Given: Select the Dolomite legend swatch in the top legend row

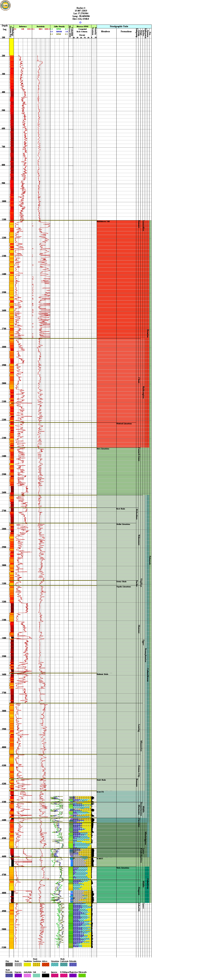Looking at the screenshot, I should 73,964.
